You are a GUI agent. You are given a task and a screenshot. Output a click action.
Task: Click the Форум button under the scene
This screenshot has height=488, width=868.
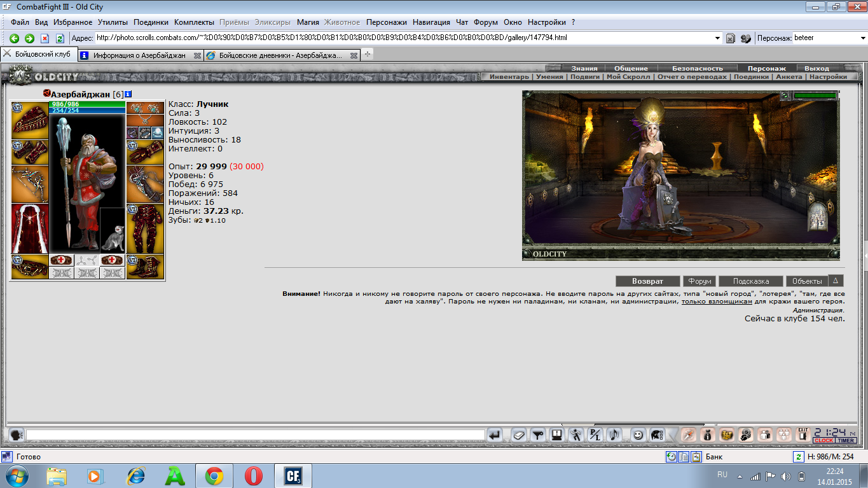699,281
